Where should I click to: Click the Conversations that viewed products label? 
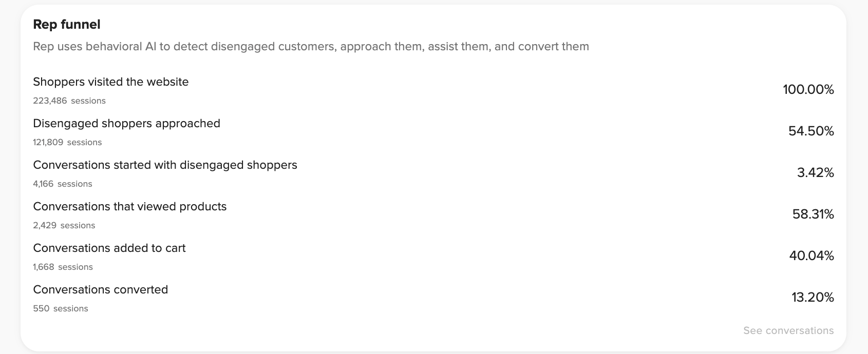coord(129,207)
